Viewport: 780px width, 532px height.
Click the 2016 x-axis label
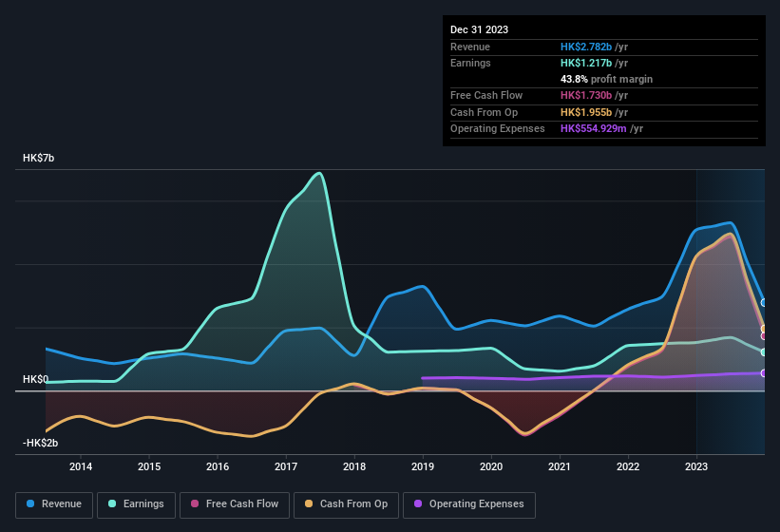point(218,466)
